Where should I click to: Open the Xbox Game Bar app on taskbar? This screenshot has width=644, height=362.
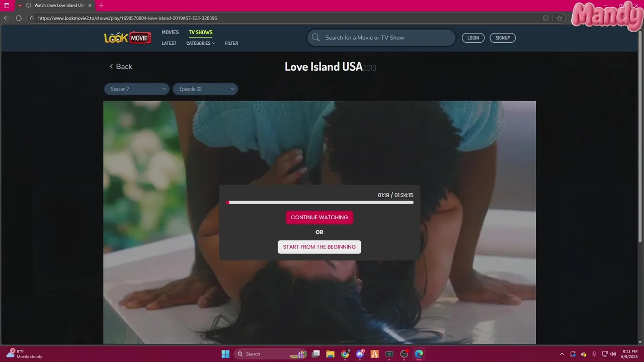click(x=389, y=354)
